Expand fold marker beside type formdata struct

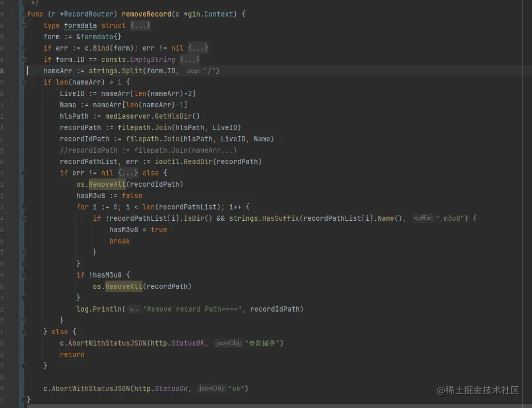coord(24,25)
